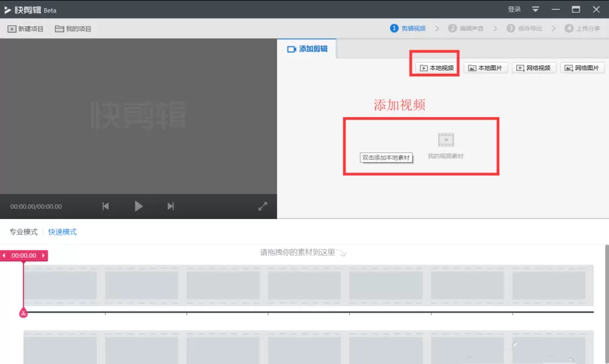
Task: Select step 1 剪辑视频
Action: pyautogui.click(x=408, y=28)
